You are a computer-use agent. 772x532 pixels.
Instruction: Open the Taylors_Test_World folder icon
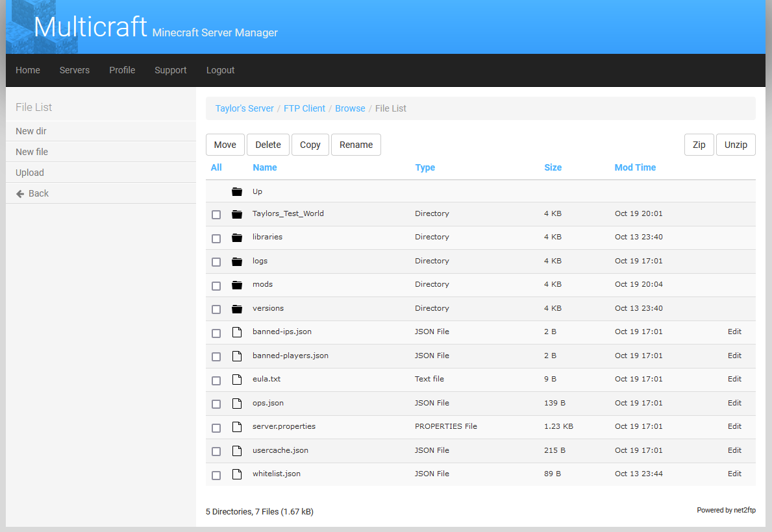(236, 214)
